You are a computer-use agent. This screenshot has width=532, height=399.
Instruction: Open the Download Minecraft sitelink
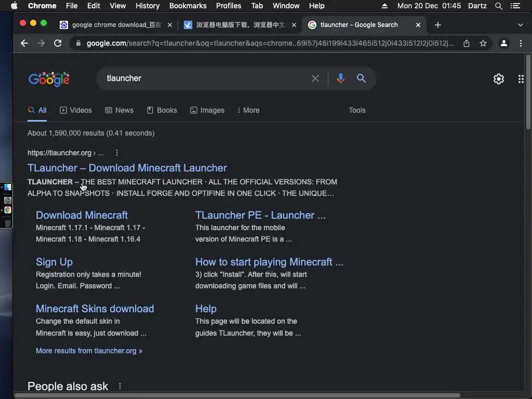[82, 215]
